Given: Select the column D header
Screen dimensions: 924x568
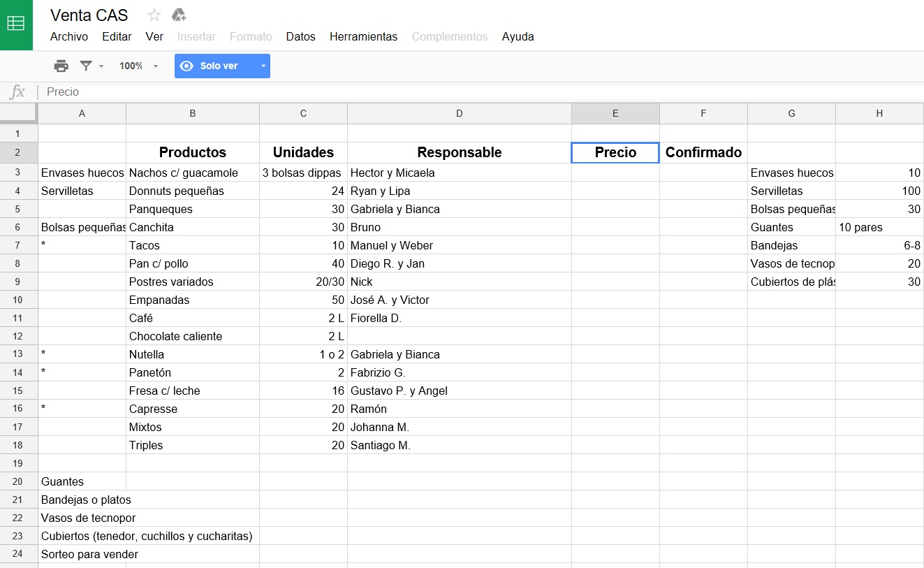Looking at the screenshot, I should coord(459,113).
